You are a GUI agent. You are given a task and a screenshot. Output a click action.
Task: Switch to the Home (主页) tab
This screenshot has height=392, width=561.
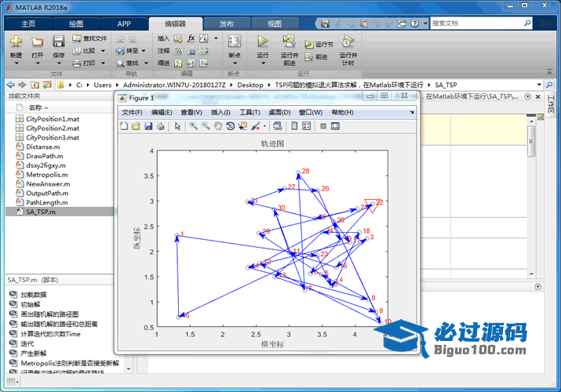pos(28,24)
